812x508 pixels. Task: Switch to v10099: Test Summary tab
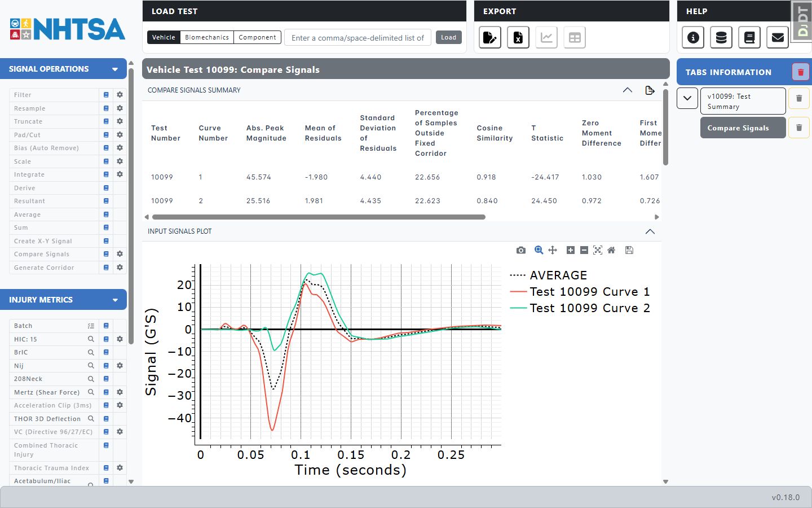click(x=743, y=101)
